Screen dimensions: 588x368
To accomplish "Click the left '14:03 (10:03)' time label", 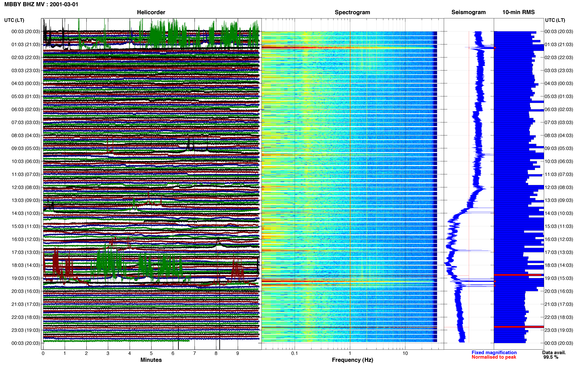I will coord(26,213).
